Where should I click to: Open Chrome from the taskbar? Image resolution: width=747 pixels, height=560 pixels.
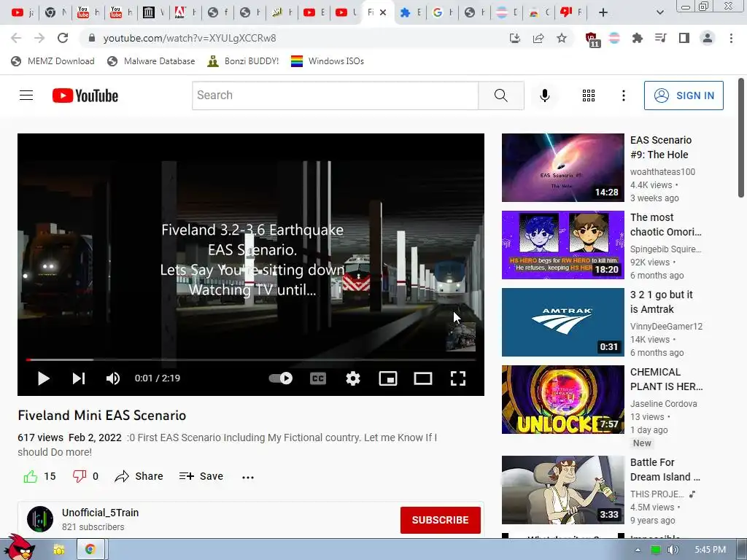pyautogui.click(x=90, y=550)
